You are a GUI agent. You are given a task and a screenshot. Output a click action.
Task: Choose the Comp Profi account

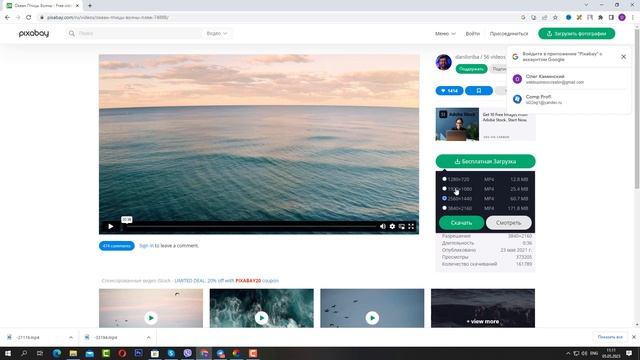[x=569, y=99]
